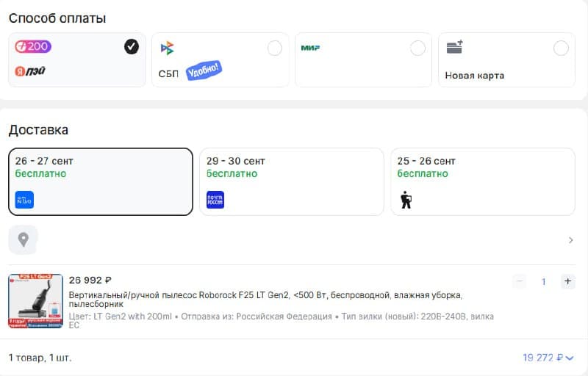
Task: Click the Я Пэй logo
Action: coord(30,70)
